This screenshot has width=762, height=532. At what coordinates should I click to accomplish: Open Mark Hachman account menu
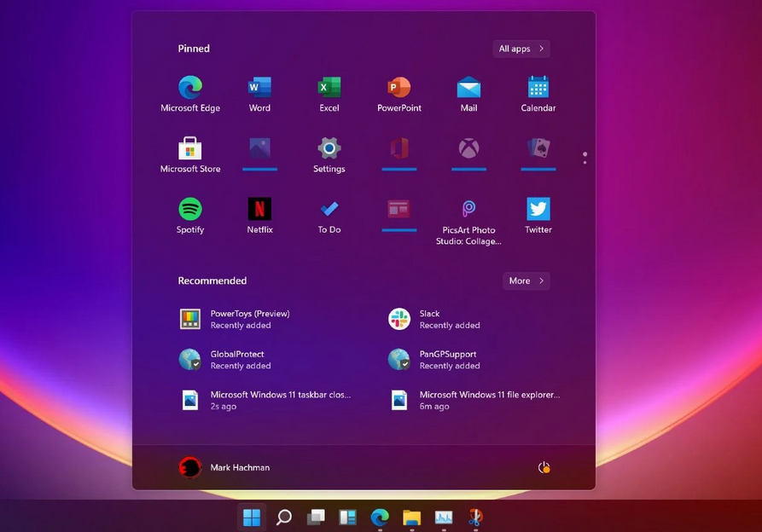[224, 467]
